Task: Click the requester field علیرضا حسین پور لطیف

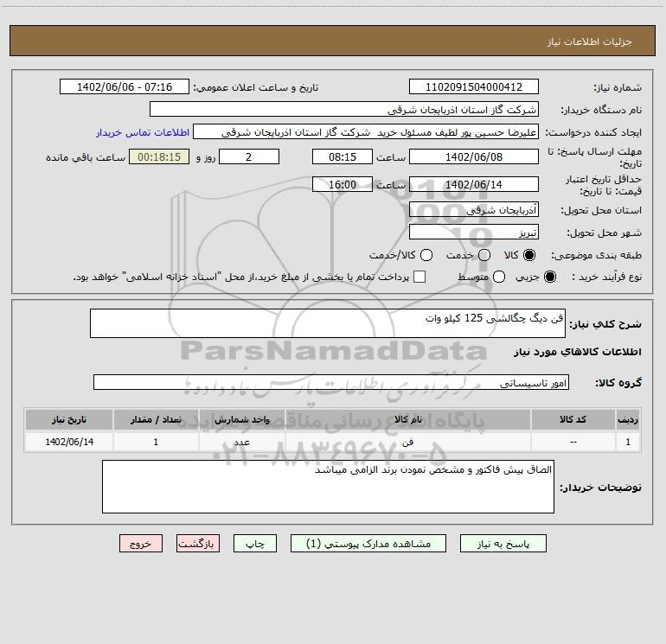Action: tap(366, 132)
